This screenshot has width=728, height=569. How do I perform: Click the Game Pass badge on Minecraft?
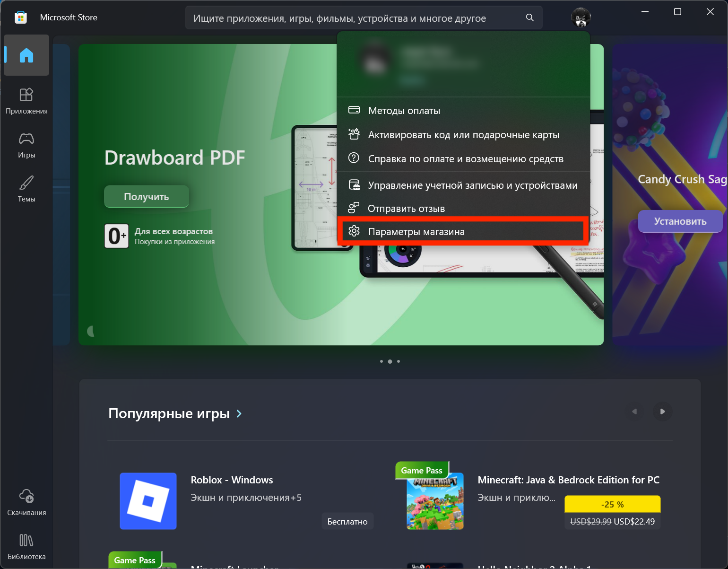tap(422, 471)
